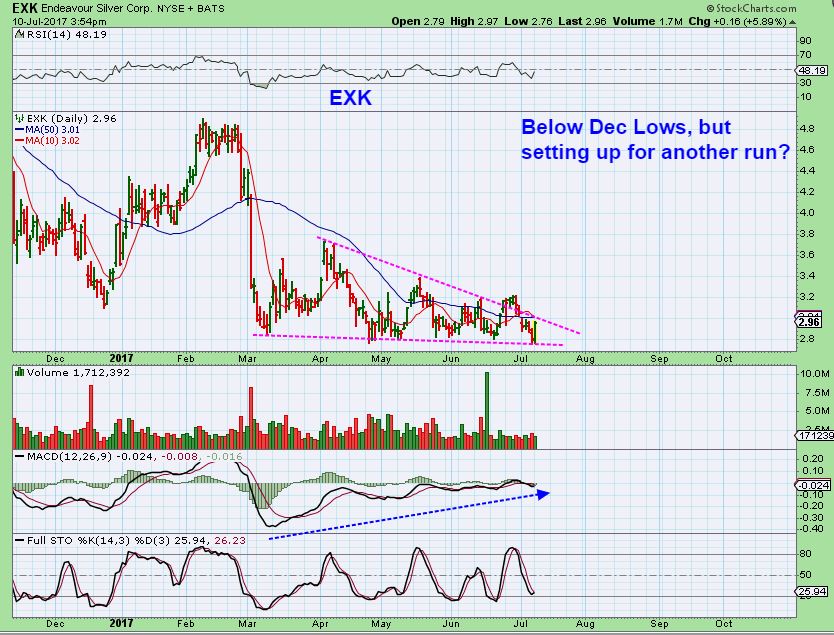Click the RSI(14) 48.19 indicator label

(66, 35)
